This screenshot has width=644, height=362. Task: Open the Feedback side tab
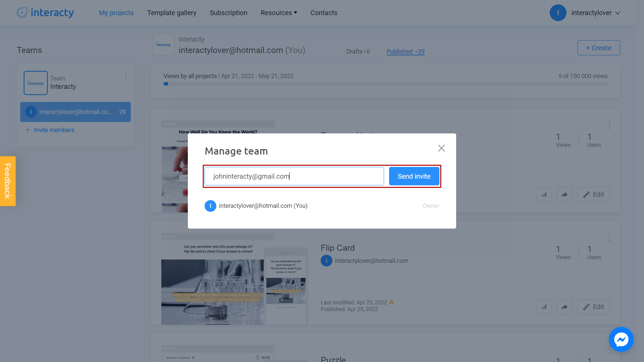coord(8,181)
